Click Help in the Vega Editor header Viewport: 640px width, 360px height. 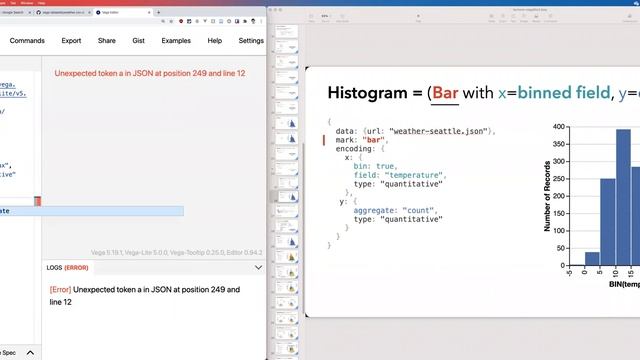(214, 41)
